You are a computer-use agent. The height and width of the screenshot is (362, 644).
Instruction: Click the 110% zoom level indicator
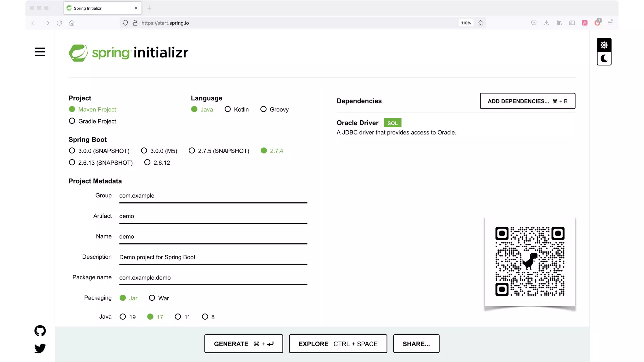[466, 23]
